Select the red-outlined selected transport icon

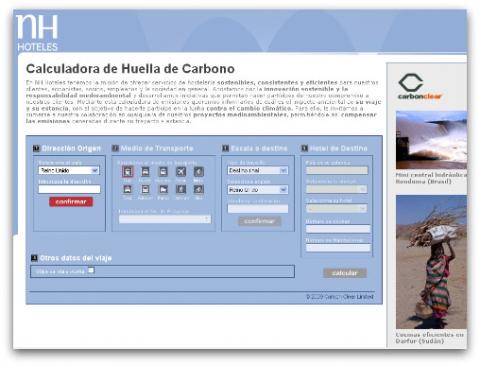point(128,172)
